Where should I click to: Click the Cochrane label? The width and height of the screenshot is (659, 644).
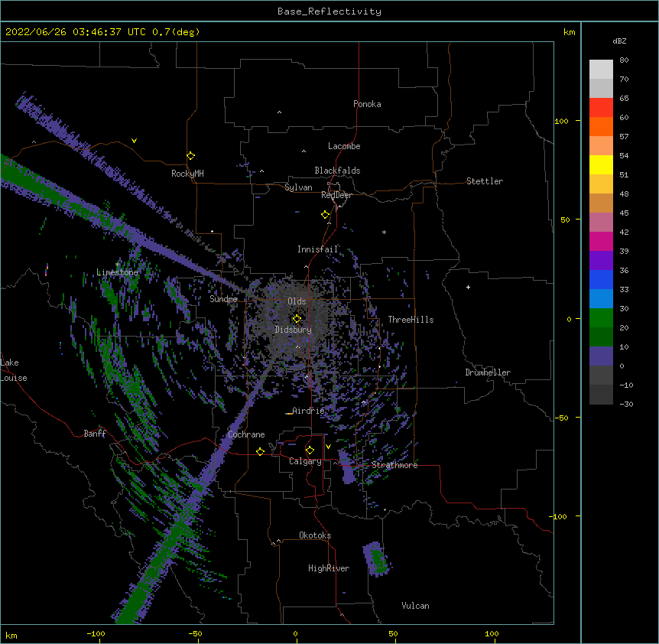coord(246,434)
